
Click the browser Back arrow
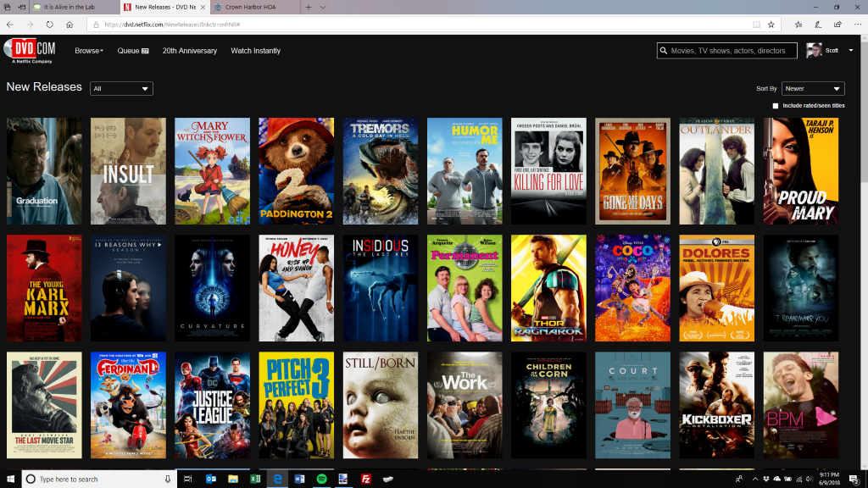[x=10, y=25]
